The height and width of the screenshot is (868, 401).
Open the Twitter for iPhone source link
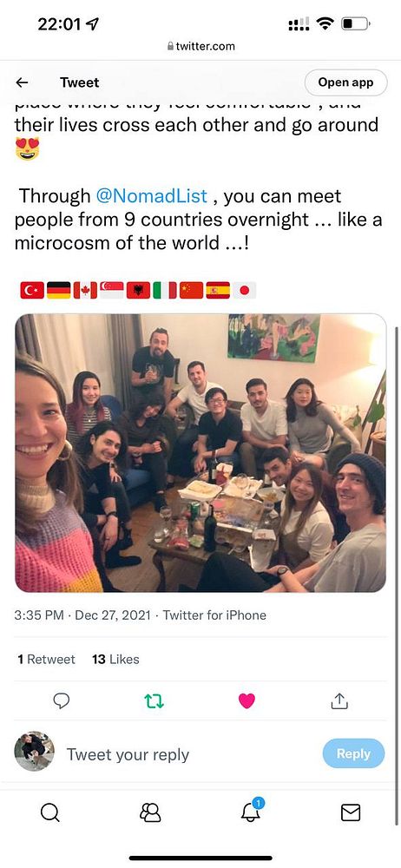tap(214, 615)
